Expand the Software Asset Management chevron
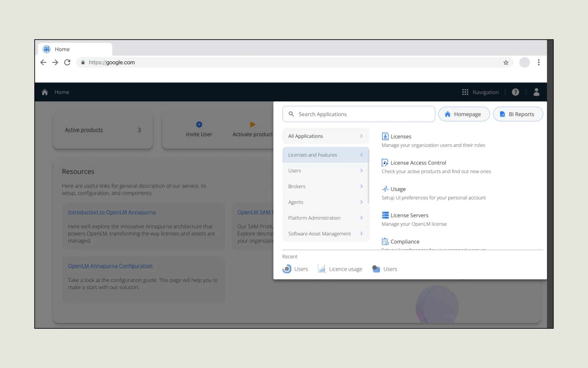Viewport: 588px width, 368px height. coord(361,234)
